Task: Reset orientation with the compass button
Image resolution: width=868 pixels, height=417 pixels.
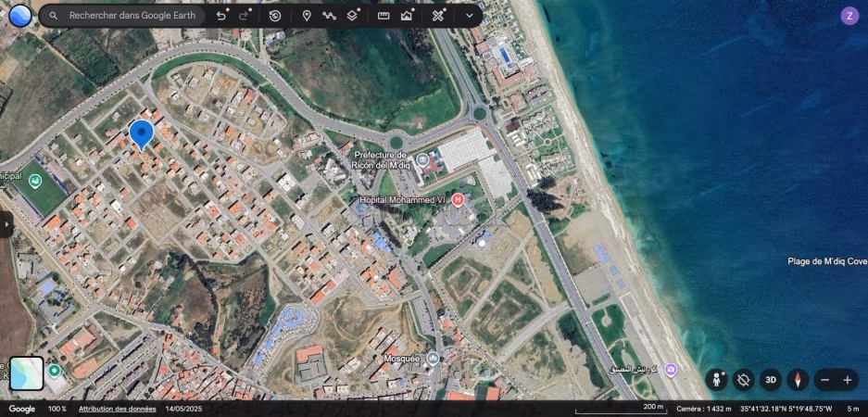Action: pyautogui.click(x=798, y=380)
